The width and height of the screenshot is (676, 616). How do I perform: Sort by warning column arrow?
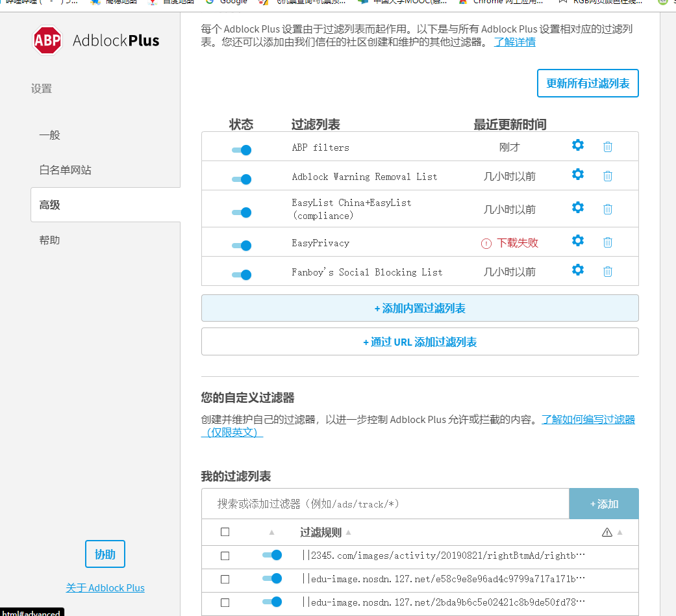(620, 532)
